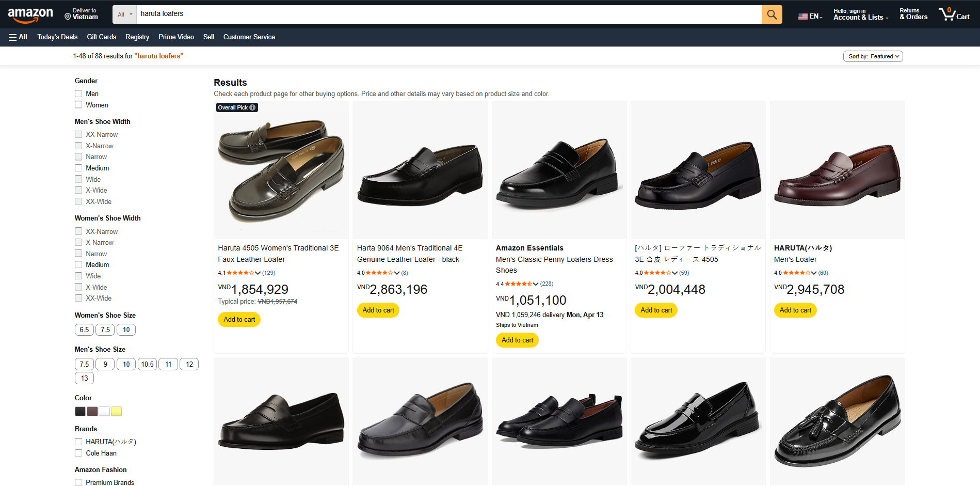Open the Account & Lists dropdown
This screenshot has width=980, height=486.
tap(860, 14)
